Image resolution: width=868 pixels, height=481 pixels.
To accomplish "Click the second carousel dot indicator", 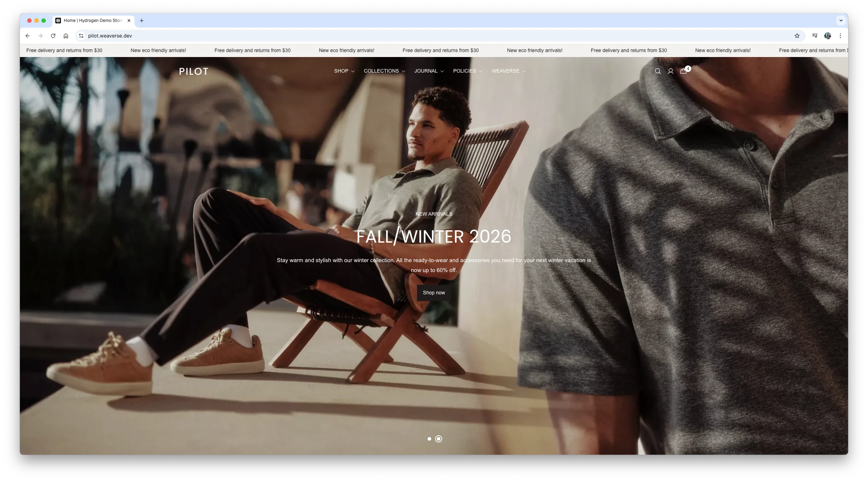I will (x=439, y=438).
